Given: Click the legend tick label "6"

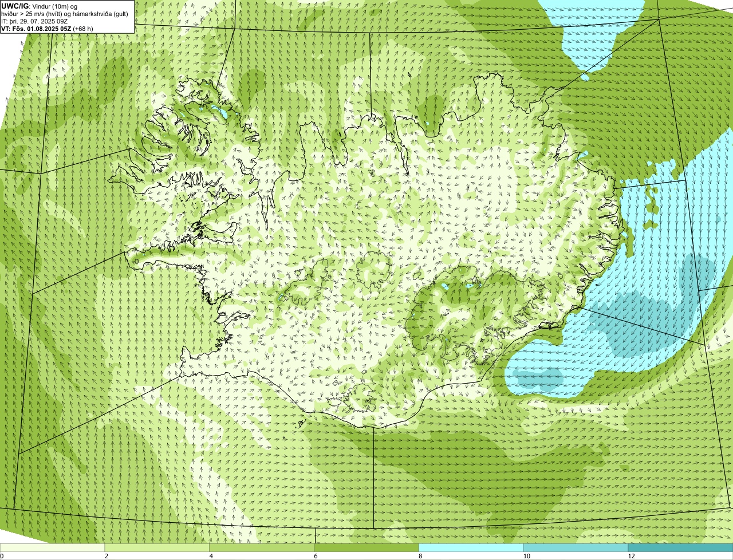Looking at the screenshot, I should point(316,556).
